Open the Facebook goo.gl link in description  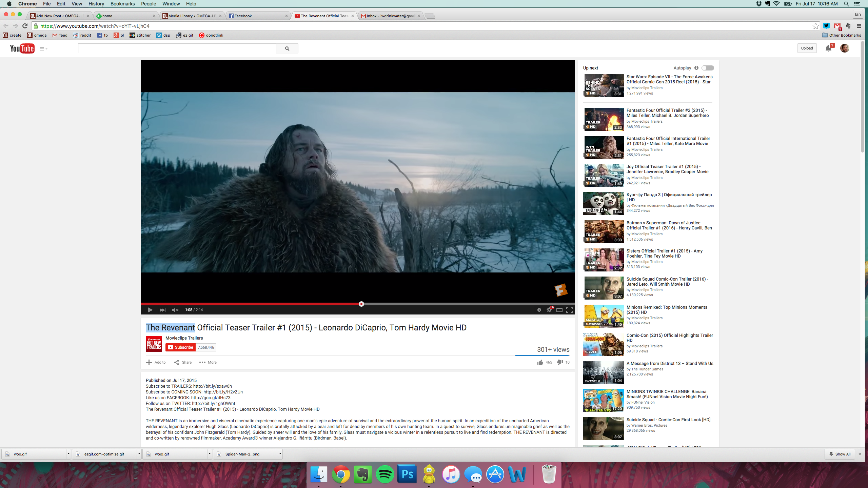211,398
